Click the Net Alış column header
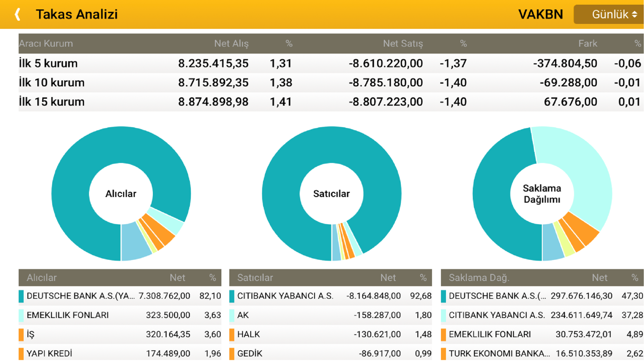This screenshot has height=362, width=644. point(231,43)
